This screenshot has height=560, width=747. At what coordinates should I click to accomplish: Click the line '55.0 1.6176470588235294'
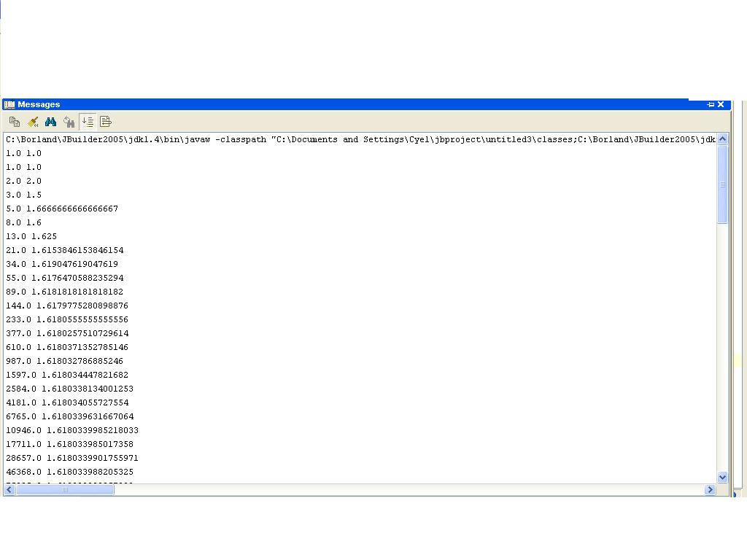[65, 278]
